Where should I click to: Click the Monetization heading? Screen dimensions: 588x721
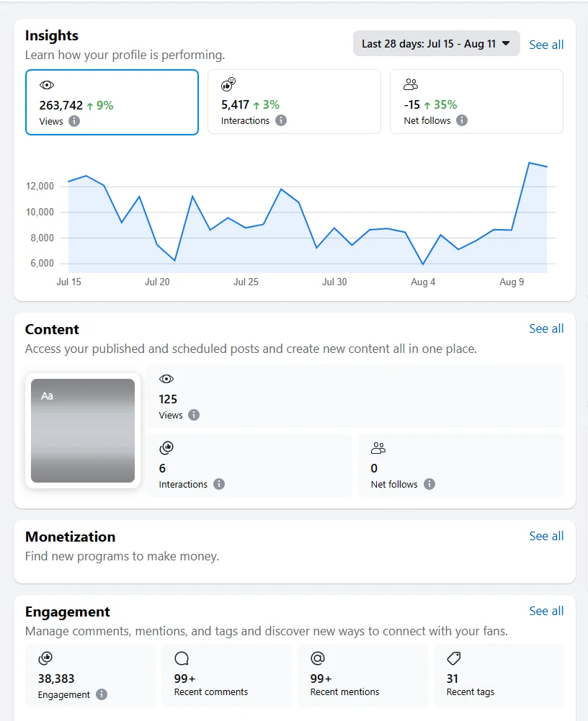(x=71, y=537)
